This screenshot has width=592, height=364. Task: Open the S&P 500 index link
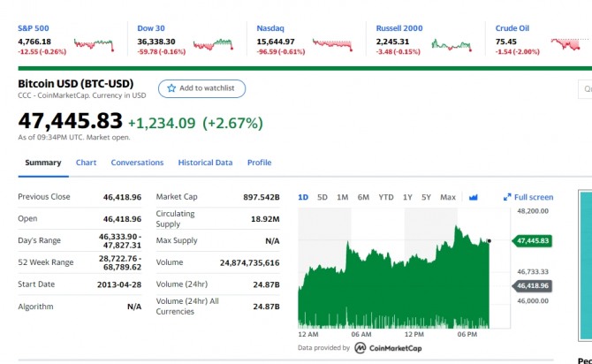[35, 28]
